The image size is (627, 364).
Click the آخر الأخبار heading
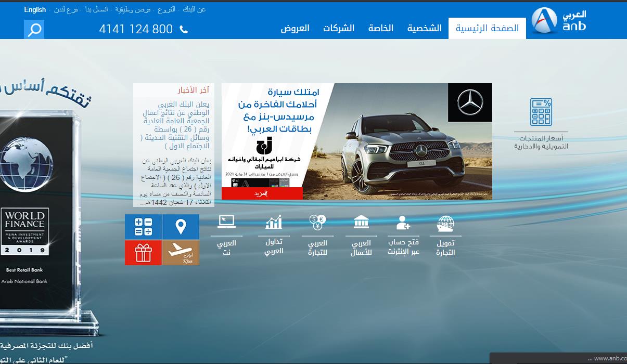[x=193, y=90]
